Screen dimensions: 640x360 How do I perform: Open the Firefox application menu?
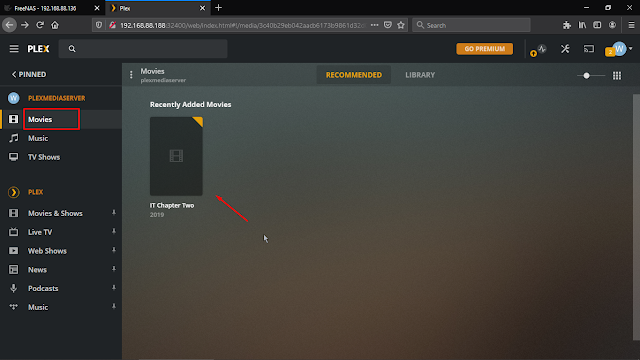(x=631, y=25)
